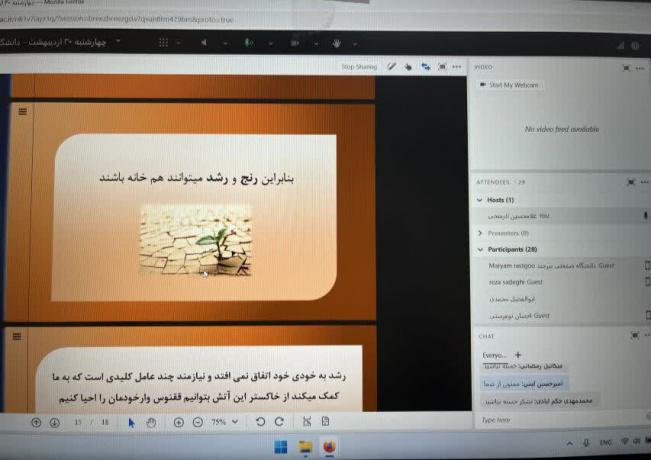The image size is (651, 460).
Task: Toggle the webcam camera icon in top bar
Action: click(295, 43)
